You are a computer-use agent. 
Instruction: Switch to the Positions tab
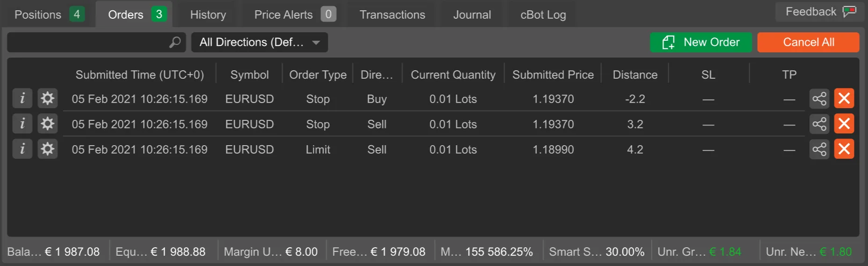coord(49,15)
